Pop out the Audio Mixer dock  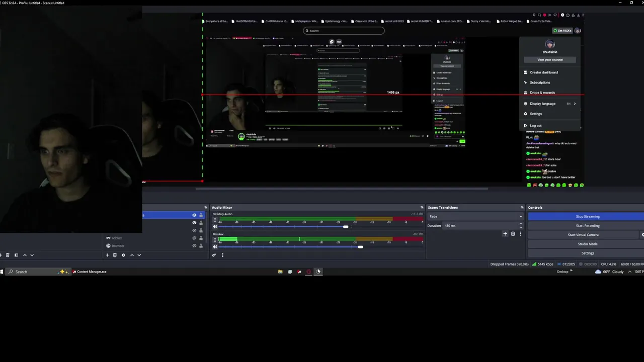tap(422, 207)
